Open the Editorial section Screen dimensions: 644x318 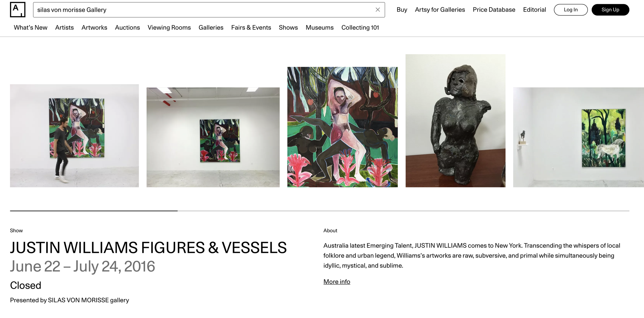point(534,10)
